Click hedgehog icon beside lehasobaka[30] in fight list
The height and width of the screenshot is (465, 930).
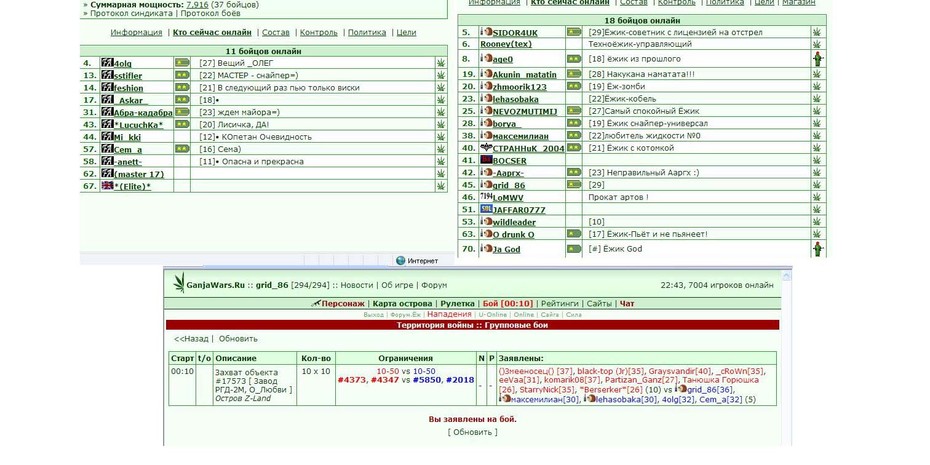tap(590, 399)
